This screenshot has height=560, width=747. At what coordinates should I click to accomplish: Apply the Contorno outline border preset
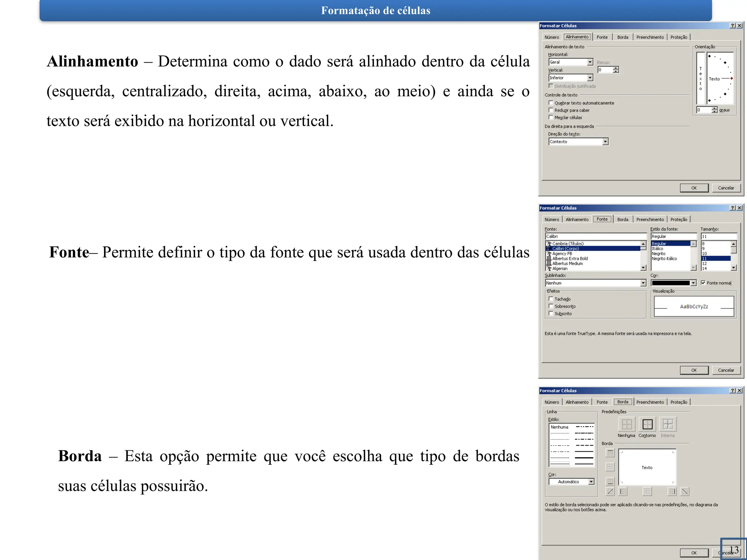click(647, 424)
